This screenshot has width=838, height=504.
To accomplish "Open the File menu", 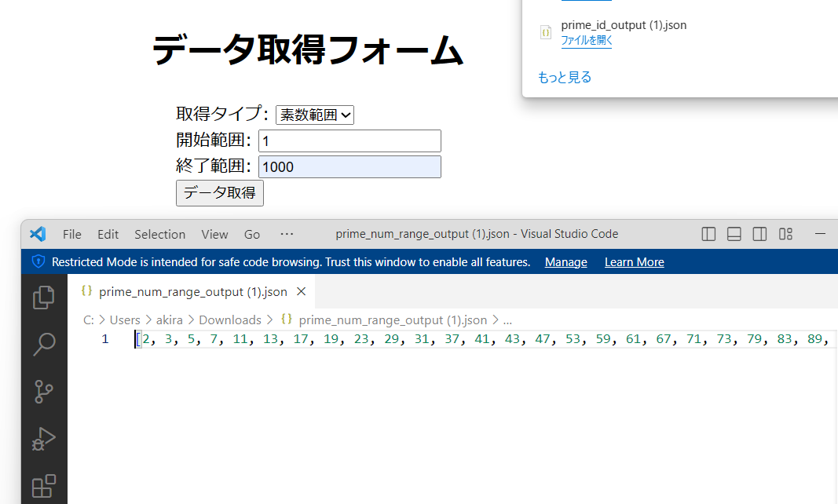I will tap(72, 234).
